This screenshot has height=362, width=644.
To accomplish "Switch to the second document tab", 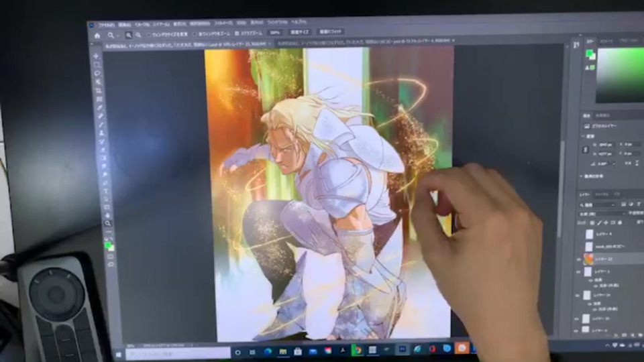I will coord(363,42).
